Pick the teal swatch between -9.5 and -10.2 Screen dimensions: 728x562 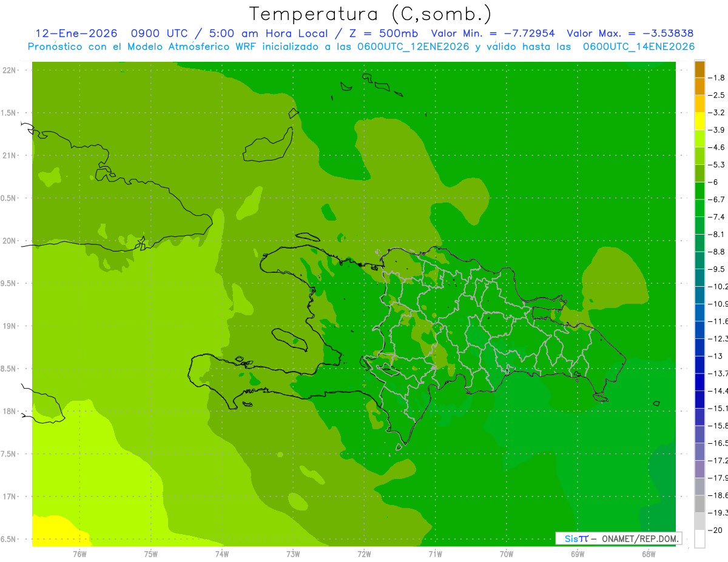[699, 278]
